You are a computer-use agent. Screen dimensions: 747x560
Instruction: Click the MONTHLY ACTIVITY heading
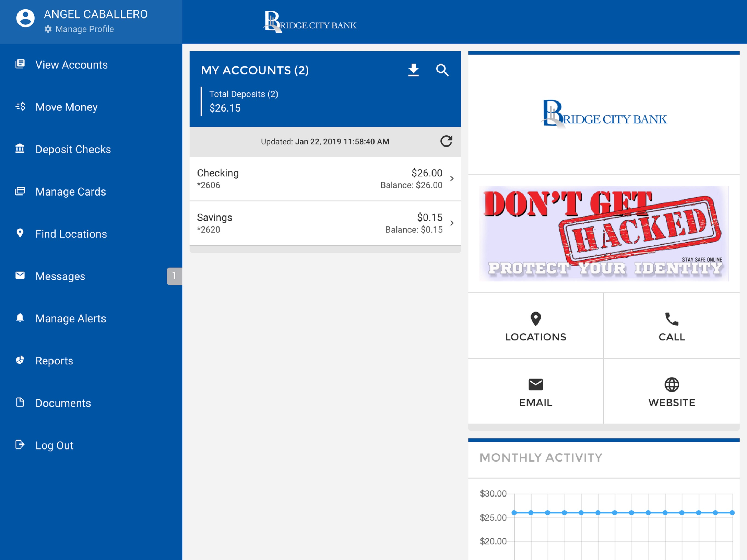[541, 457]
